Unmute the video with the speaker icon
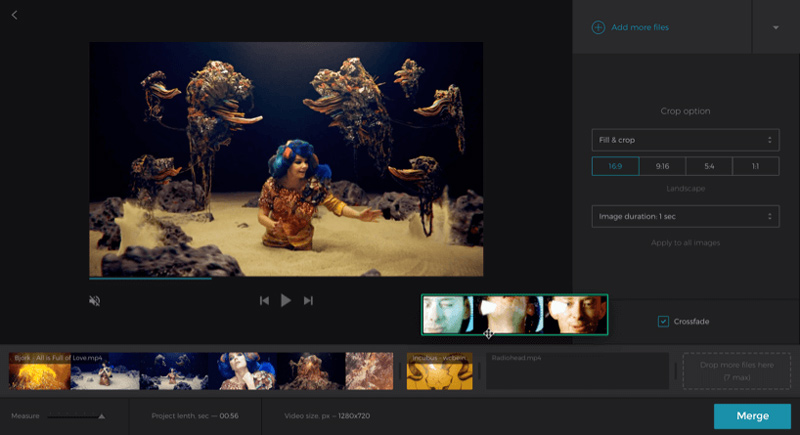 click(x=94, y=300)
